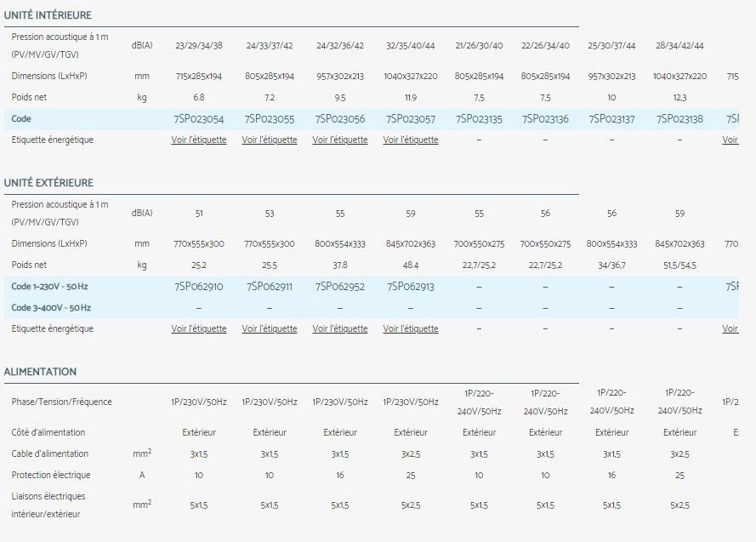Select the "Code 3~400V - 50Hz" row label
Image resolution: width=756 pixels, height=542 pixels.
pyautogui.click(x=51, y=307)
